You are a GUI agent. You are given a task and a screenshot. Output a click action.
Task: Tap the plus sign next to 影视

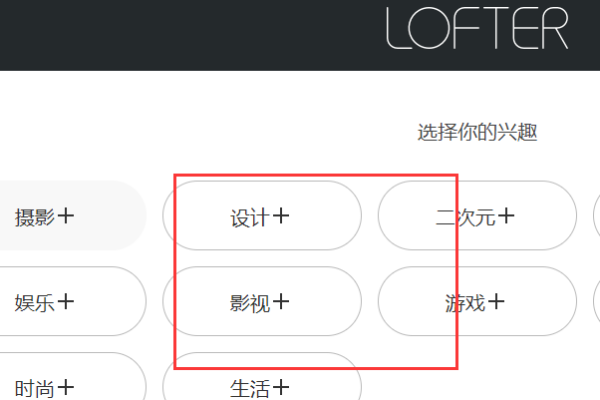pos(281,301)
